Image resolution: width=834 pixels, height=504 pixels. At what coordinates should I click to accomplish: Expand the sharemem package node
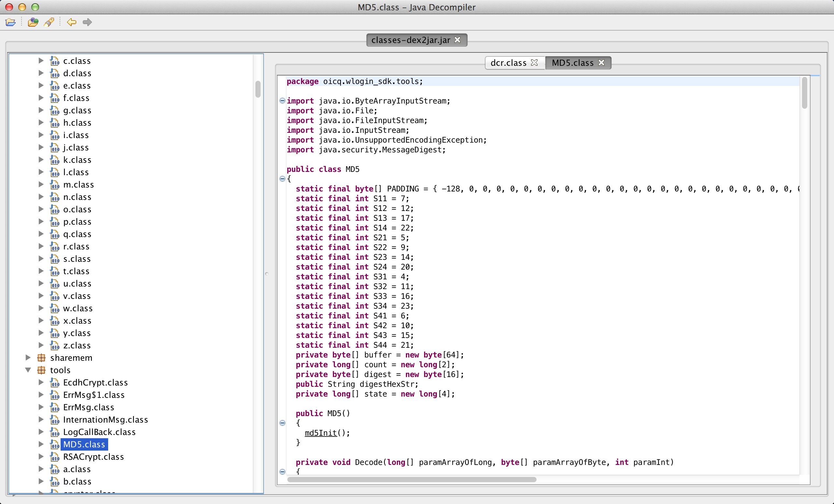28,357
